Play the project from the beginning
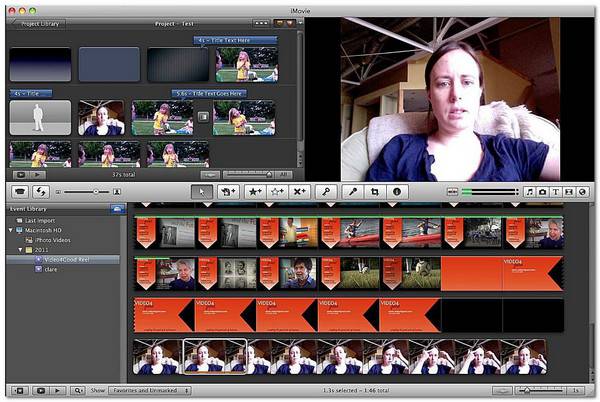This screenshot has width=600, height=402. click(38, 175)
